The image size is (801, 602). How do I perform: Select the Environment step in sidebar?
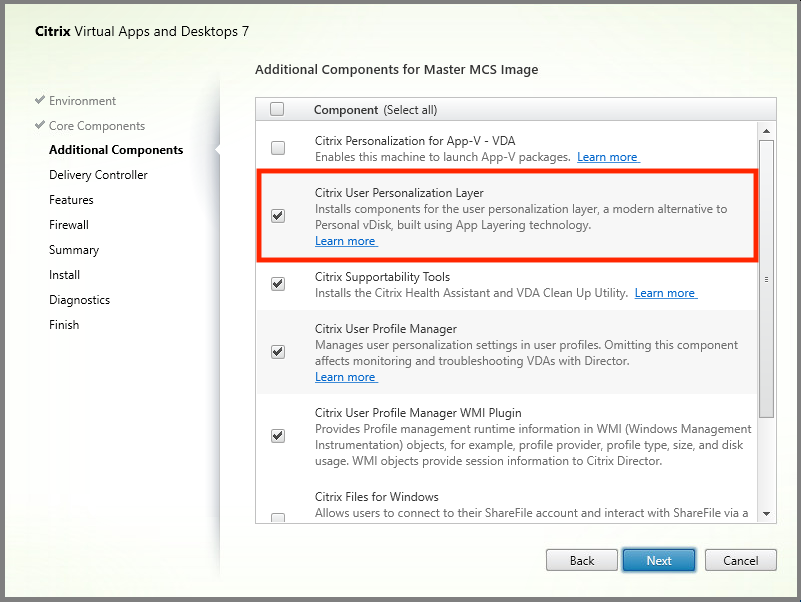click(x=82, y=101)
